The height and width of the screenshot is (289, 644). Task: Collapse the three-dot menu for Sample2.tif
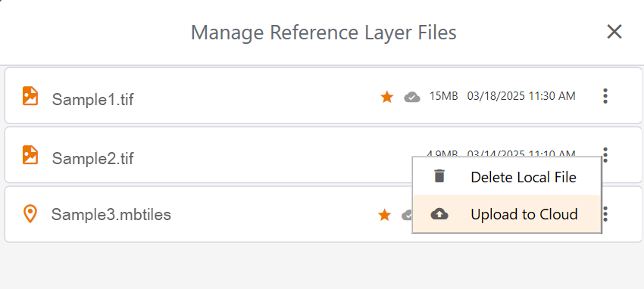click(605, 154)
